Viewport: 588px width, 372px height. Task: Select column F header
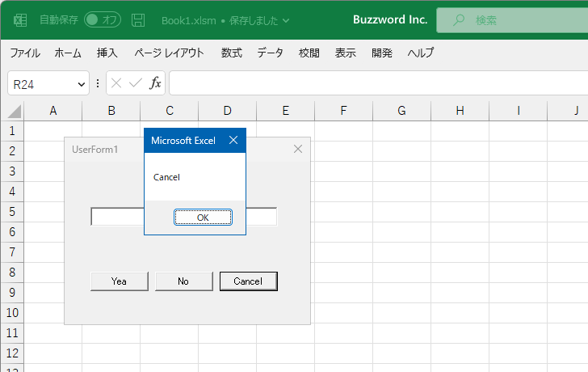coord(343,111)
